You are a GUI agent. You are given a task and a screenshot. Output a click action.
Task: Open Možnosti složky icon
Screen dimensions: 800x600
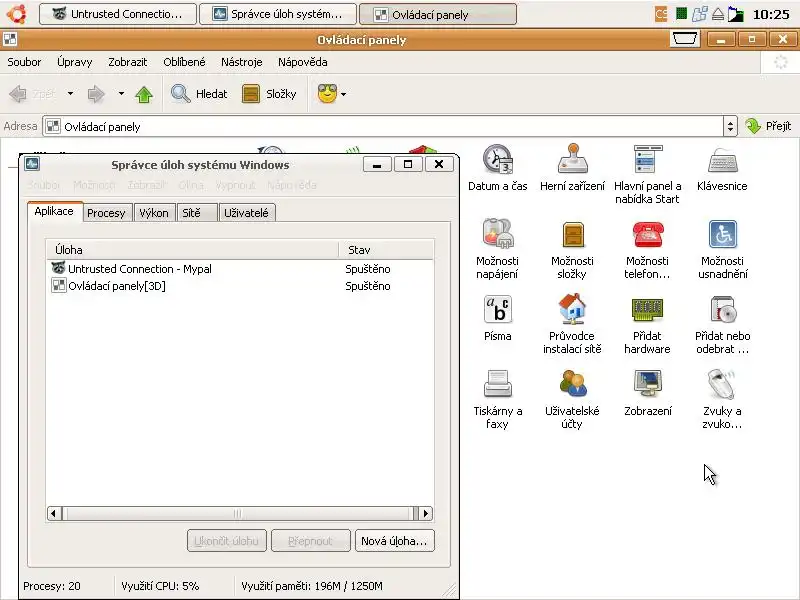coord(572,235)
